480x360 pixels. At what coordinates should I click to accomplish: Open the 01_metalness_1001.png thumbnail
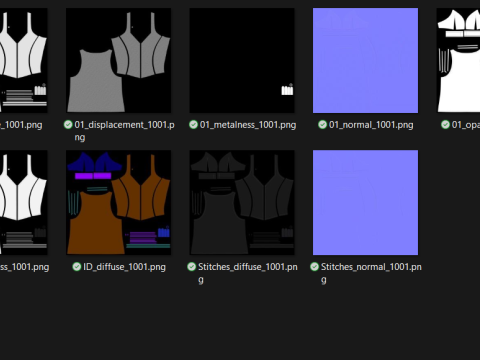coord(242,60)
